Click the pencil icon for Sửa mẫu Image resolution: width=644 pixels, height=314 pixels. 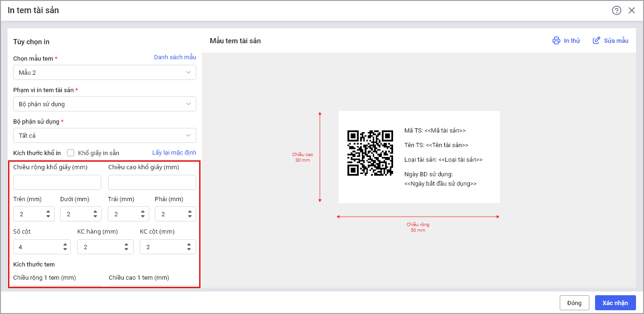[x=596, y=40]
